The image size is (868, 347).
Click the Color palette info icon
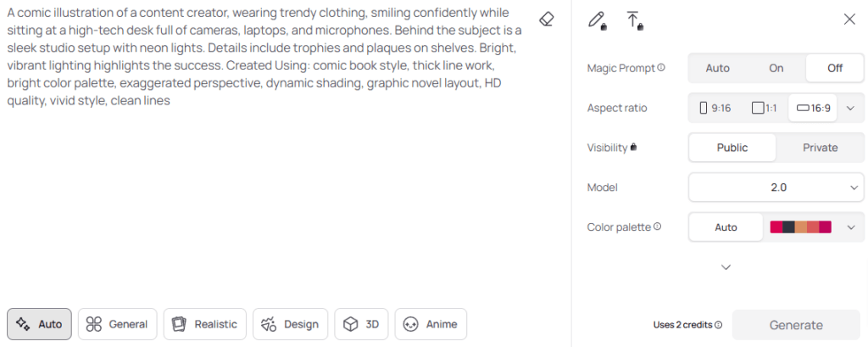pos(657,227)
